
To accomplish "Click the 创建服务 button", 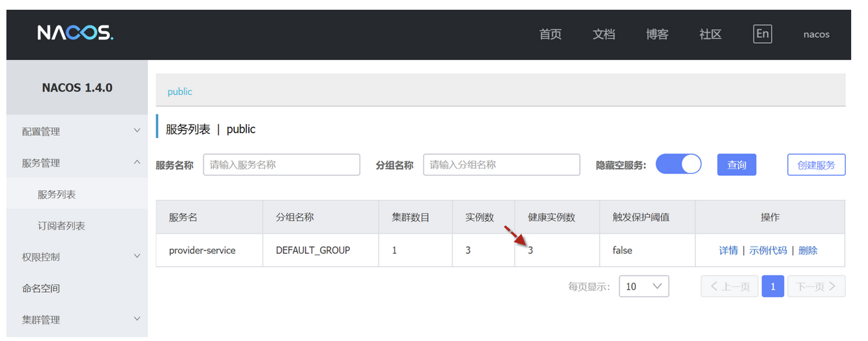I will click(816, 165).
